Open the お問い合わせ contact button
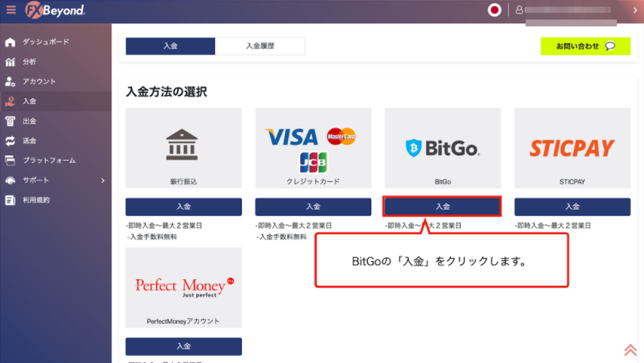Image resolution: width=644 pixels, height=363 pixels. tap(585, 46)
